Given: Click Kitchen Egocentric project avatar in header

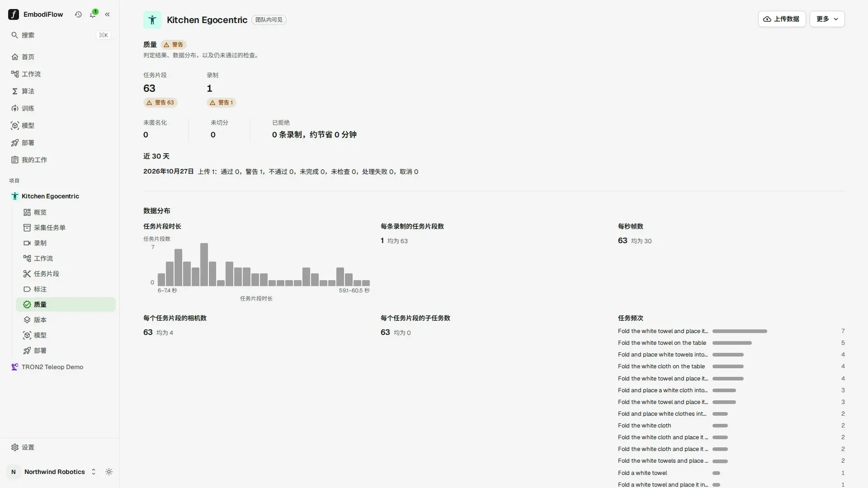Looking at the screenshot, I should point(152,20).
